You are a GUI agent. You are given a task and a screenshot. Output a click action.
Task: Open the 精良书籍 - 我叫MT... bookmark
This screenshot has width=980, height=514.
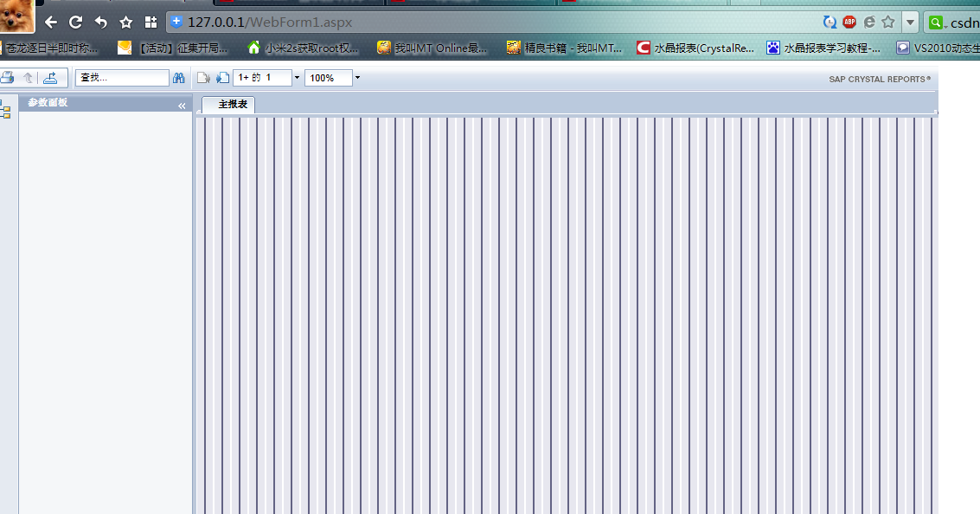(x=564, y=48)
